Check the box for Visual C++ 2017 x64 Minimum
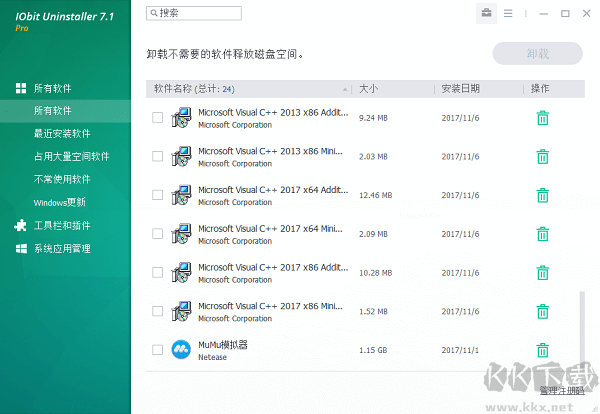 click(x=157, y=233)
